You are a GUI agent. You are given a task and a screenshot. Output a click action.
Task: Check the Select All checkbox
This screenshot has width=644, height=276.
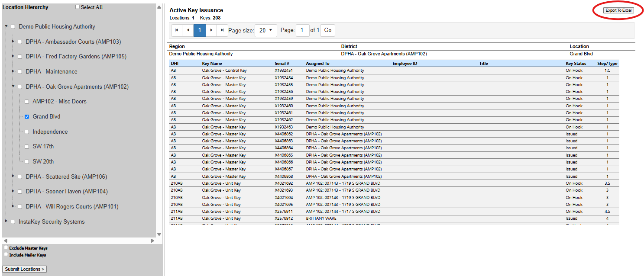[x=78, y=7]
